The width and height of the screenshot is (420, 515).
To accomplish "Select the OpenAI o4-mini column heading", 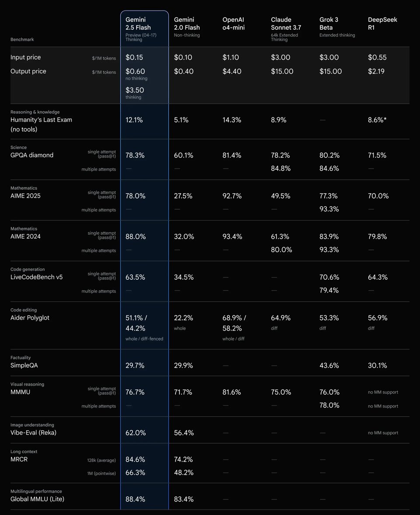I will (x=233, y=23).
